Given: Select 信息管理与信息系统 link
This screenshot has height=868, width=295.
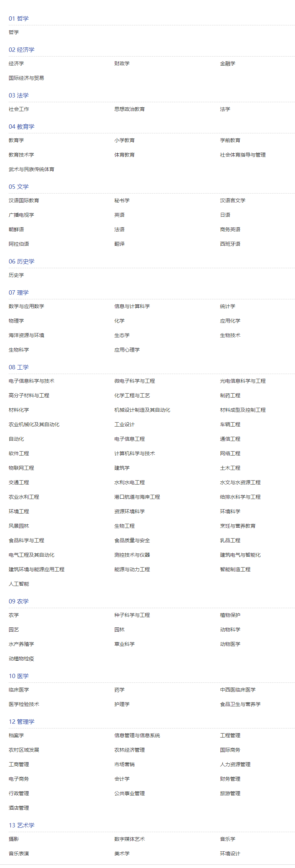Looking at the screenshot, I should pos(137,735).
